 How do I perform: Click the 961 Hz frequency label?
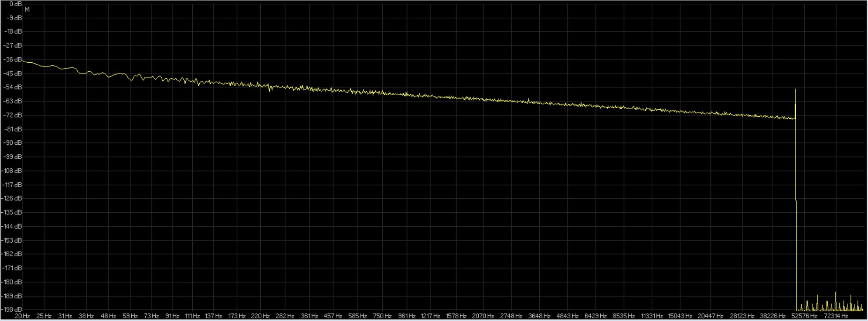pyautogui.click(x=407, y=316)
